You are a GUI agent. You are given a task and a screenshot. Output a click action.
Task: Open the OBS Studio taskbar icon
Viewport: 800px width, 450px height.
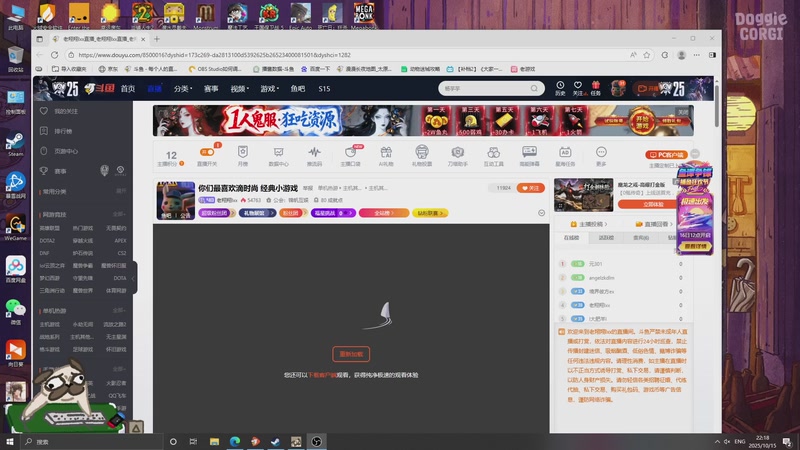tap(316, 441)
